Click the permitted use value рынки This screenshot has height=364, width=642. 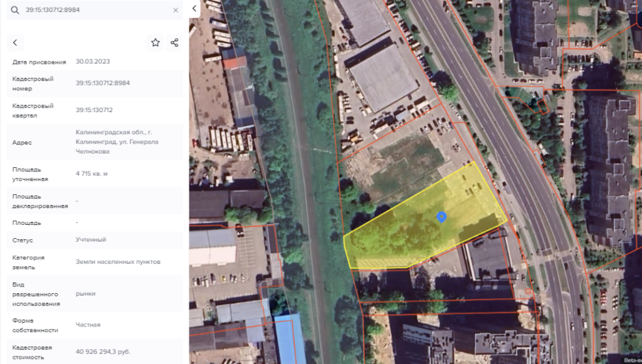(85, 294)
